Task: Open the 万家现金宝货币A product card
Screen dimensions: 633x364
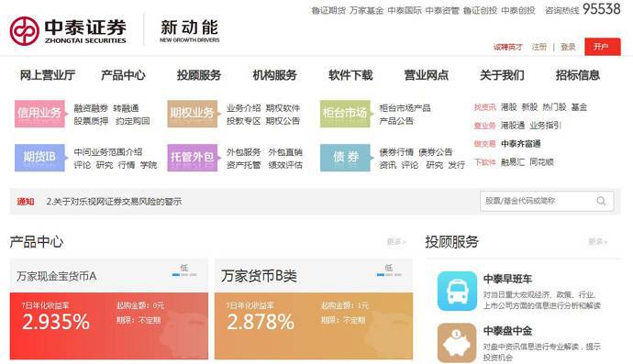Action: (x=109, y=310)
